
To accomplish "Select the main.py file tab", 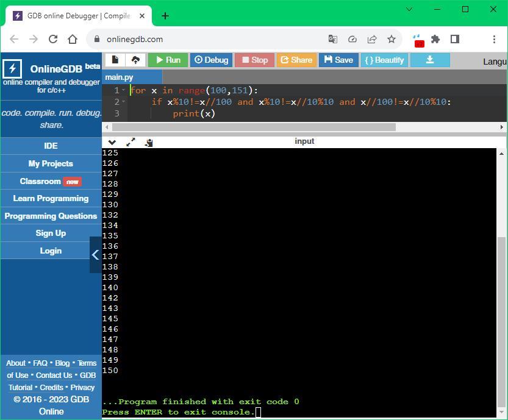I will [120, 77].
